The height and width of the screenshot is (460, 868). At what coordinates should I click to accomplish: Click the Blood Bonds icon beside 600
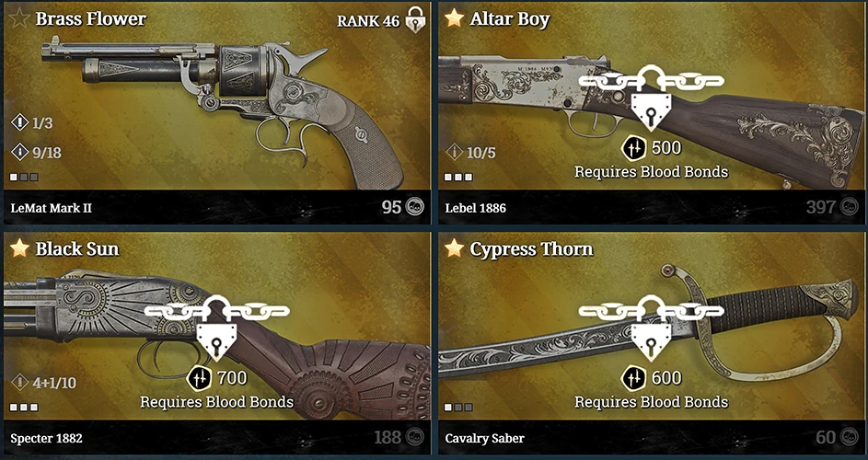click(633, 378)
